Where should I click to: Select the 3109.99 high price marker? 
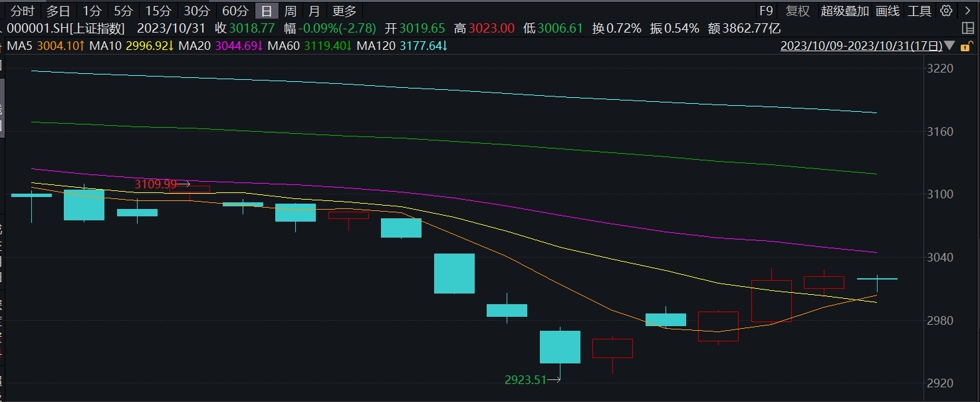(x=157, y=184)
